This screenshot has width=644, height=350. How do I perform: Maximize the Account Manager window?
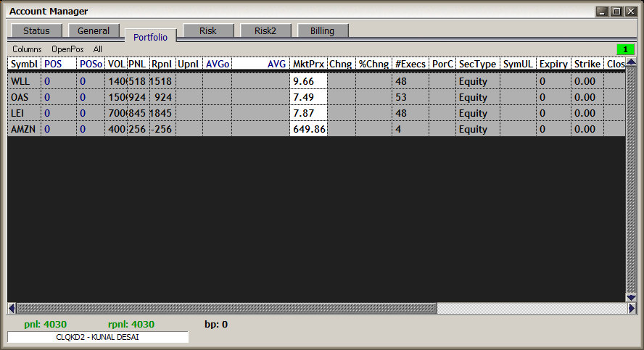coord(616,11)
